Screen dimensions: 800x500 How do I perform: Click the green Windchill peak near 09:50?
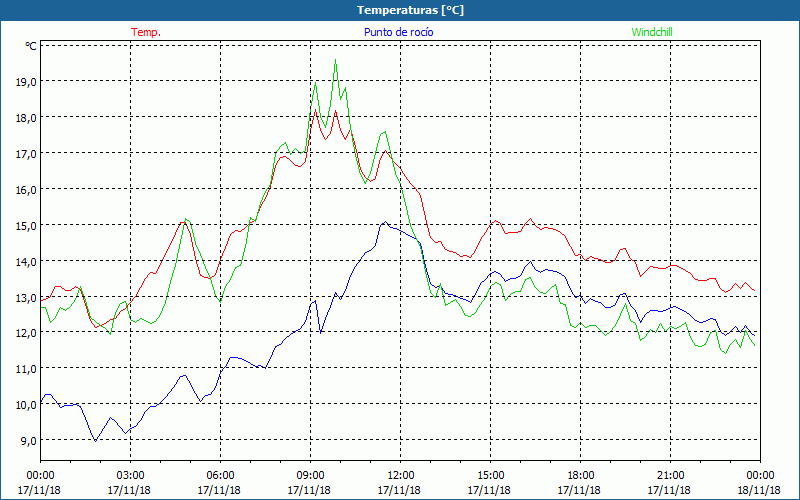(x=335, y=60)
